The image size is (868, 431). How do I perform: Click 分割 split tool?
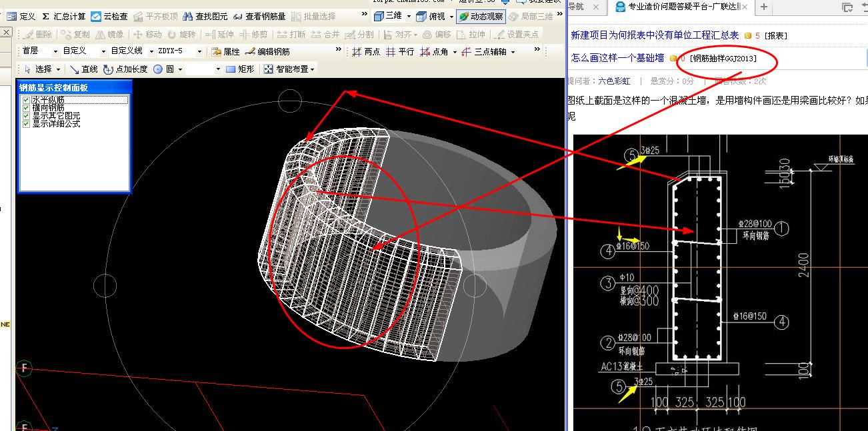click(x=359, y=34)
